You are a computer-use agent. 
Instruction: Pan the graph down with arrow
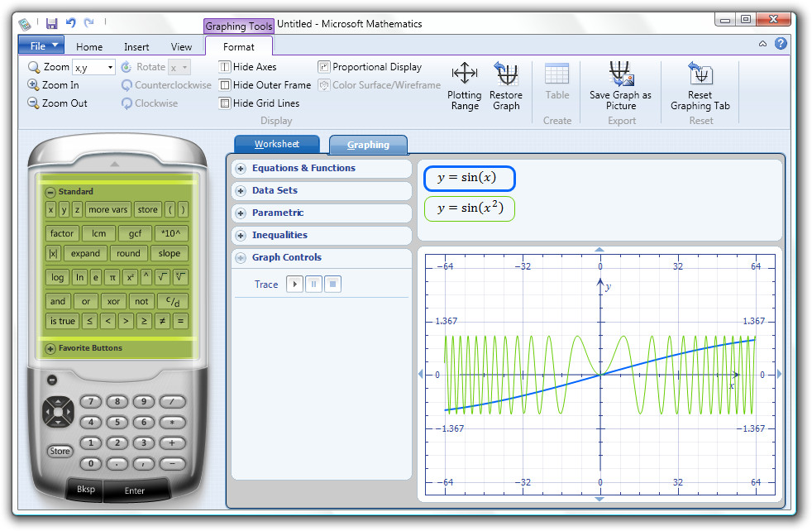tap(599, 499)
